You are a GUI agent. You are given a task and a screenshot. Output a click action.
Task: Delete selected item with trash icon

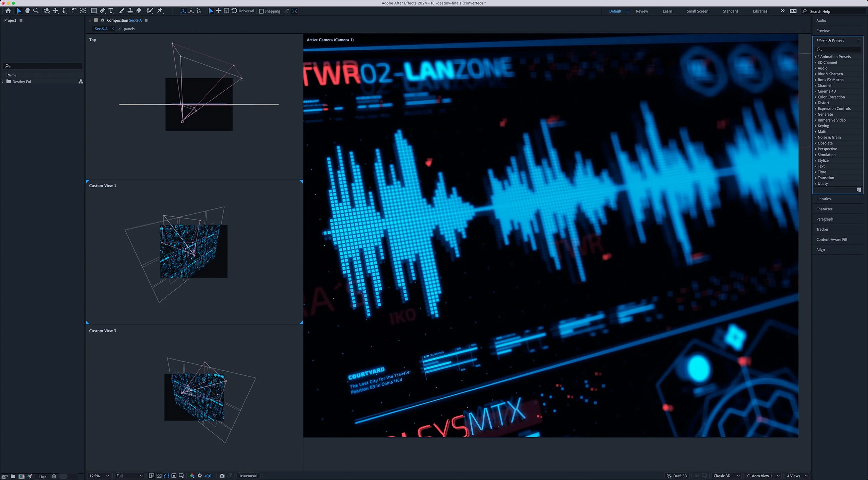pos(54,477)
